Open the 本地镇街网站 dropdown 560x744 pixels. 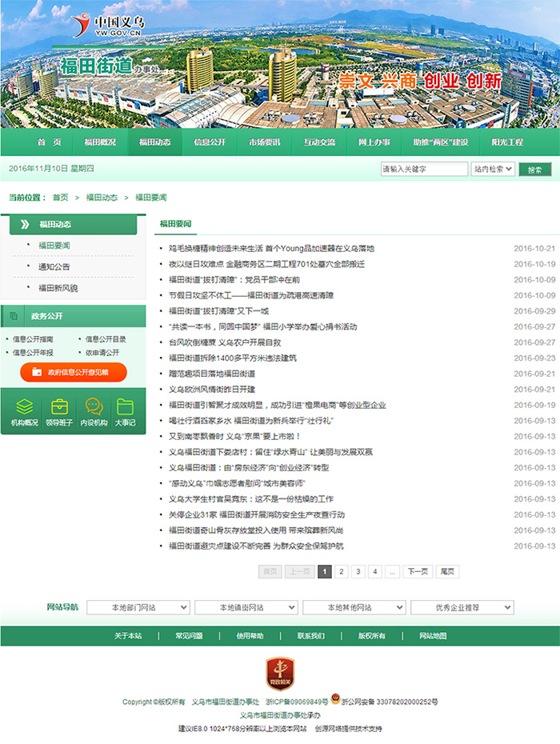click(x=246, y=608)
